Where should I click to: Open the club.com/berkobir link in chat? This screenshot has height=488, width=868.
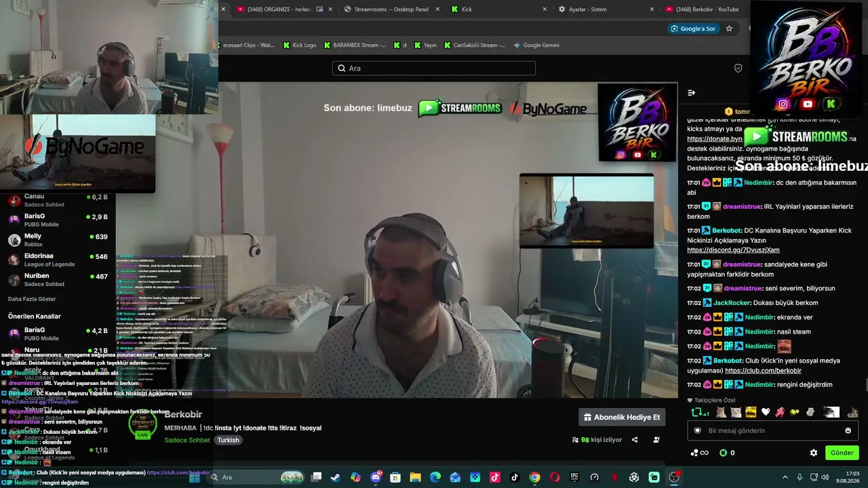tap(763, 371)
